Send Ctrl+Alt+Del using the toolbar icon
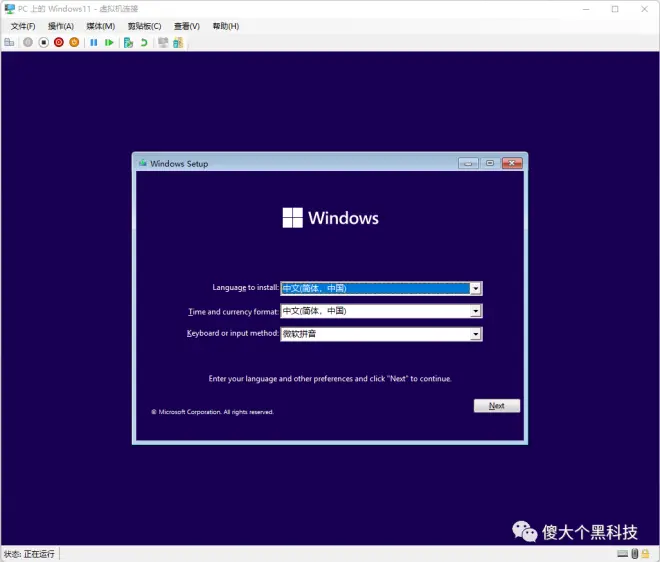 [x=9, y=43]
